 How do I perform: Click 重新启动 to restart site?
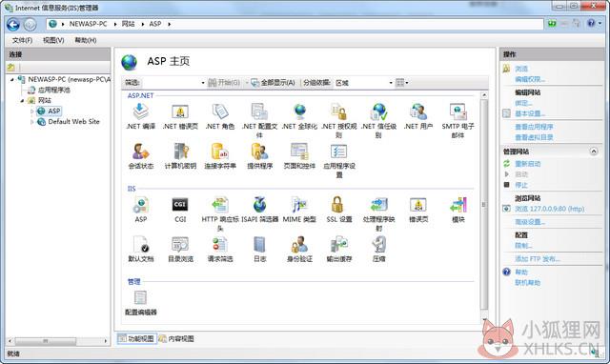[527, 164]
